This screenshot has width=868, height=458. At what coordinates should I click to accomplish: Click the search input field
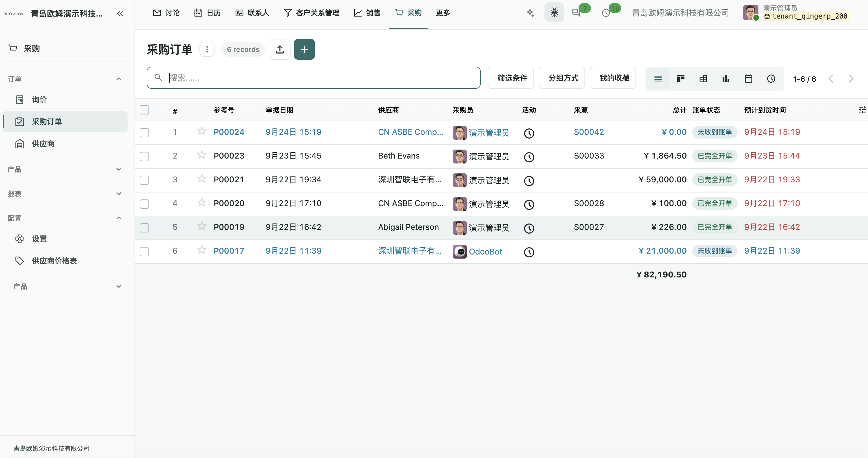pyautogui.click(x=313, y=78)
